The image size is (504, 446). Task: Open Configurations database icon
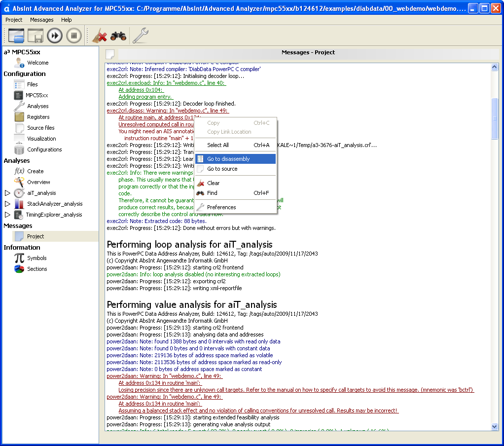(19, 149)
